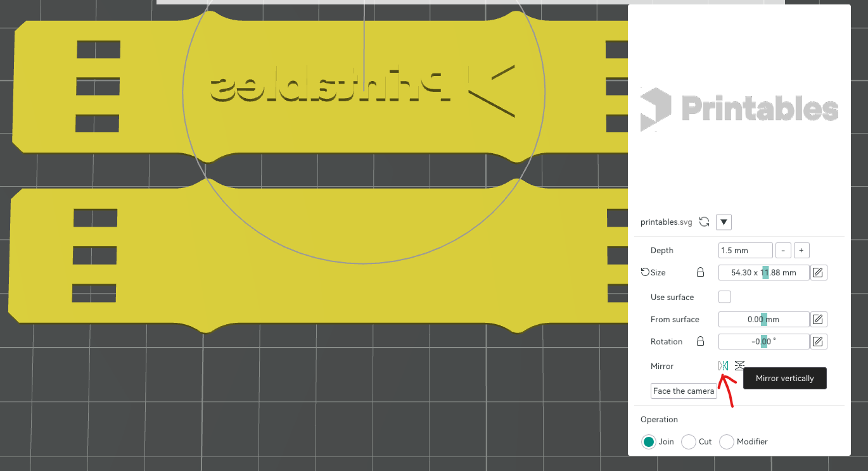Toggle the Rotation lock icon
The width and height of the screenshot is (868, 471).
(x=700, y=341)
